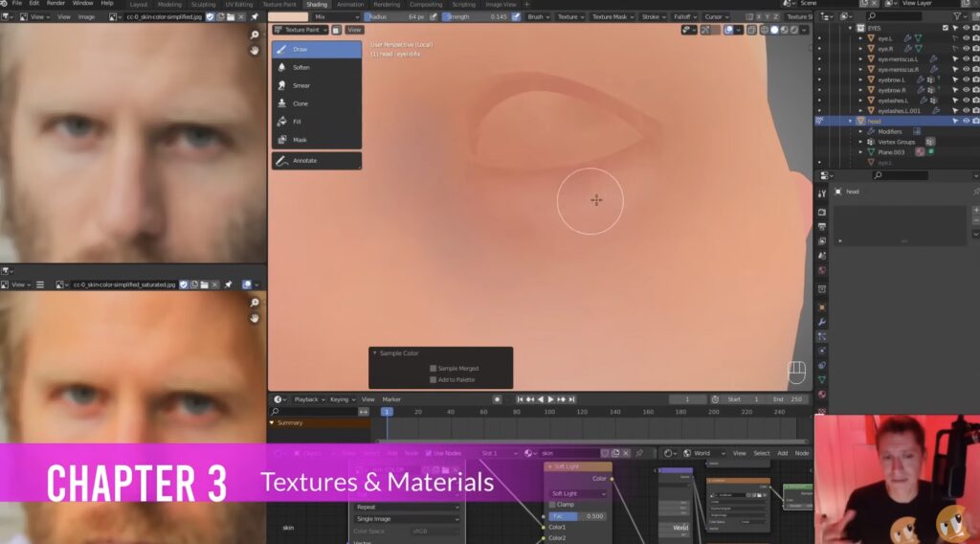Viewport: 980px width, 544px height.
Task: Open Material properties tab icon
Action: [822, 395]
